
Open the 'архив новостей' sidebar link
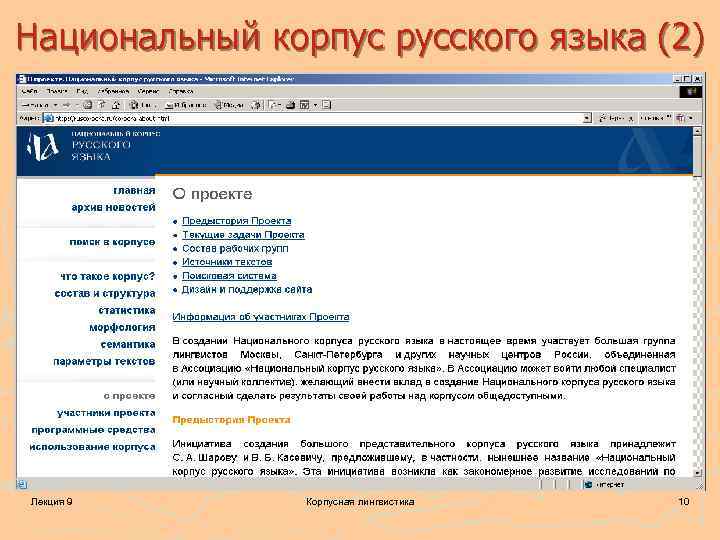click(113, 208)
